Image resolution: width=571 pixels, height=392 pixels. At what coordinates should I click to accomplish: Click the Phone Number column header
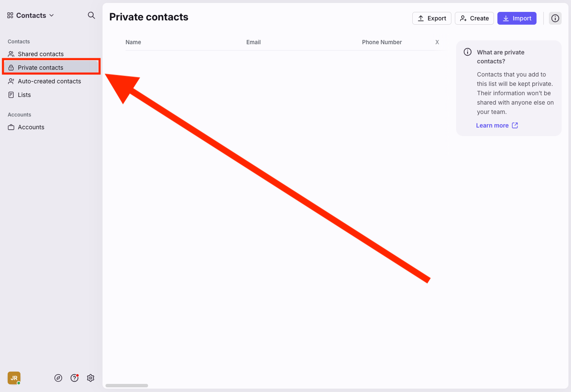382,42
